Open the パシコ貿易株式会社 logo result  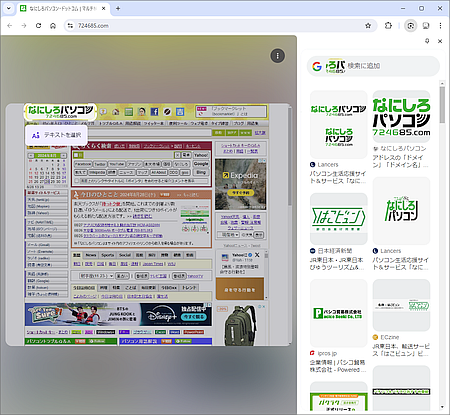338,313
